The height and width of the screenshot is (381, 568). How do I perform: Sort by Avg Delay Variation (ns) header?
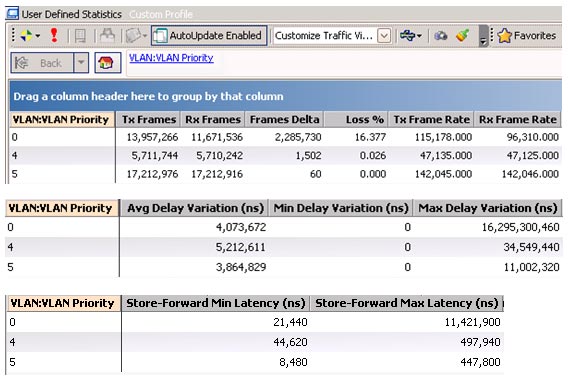pyautogui.click(x=195, y=208)
